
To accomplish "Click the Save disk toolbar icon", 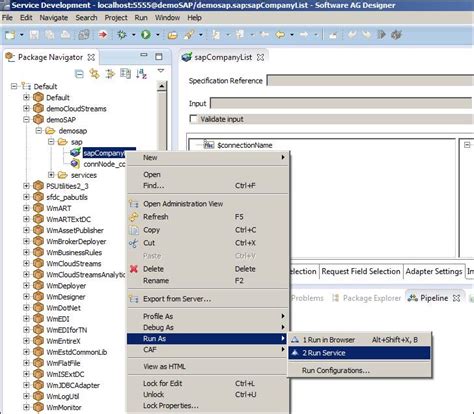I will (x=34, y=35).
